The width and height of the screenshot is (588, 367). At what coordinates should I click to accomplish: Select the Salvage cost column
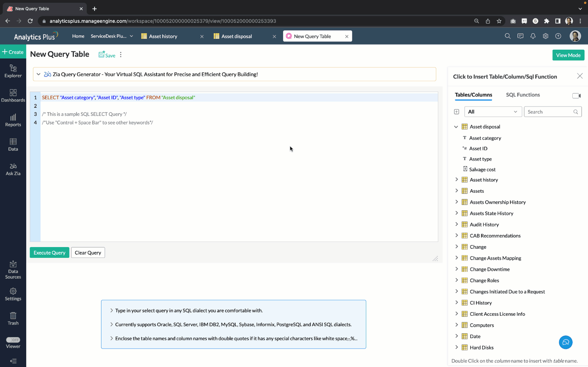(x=482, y=170)
